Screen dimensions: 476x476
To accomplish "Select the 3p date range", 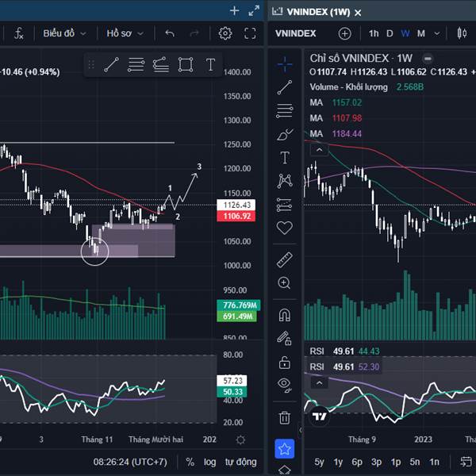I will pos(376,462).
